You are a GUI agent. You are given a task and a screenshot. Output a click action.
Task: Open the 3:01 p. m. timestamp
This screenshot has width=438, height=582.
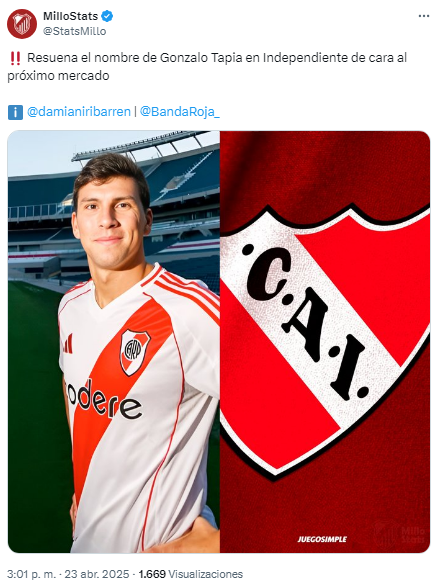31,573
